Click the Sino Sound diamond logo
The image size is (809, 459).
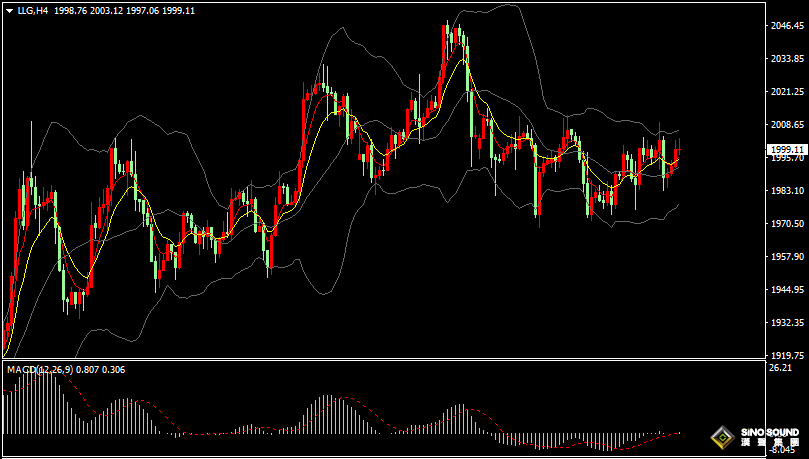pos(720,437)
